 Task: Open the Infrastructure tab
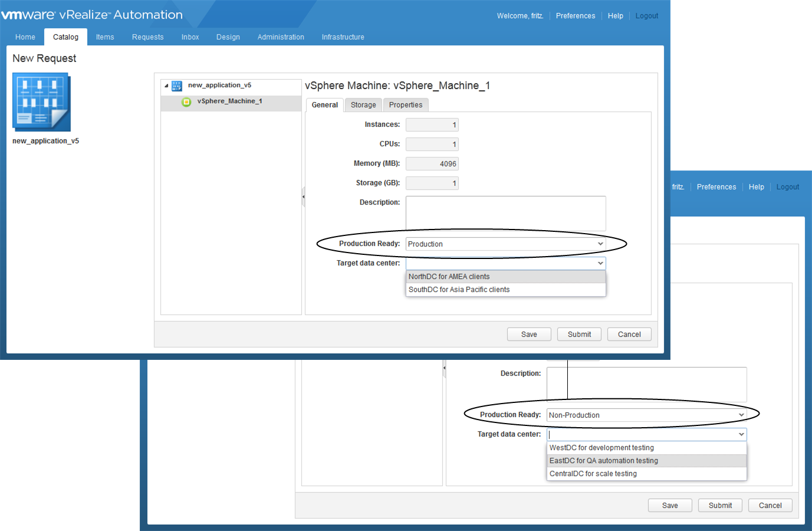(343, 37)
